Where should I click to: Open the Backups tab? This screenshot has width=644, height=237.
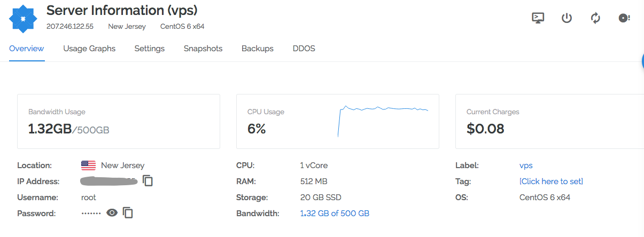pos(258,49)
